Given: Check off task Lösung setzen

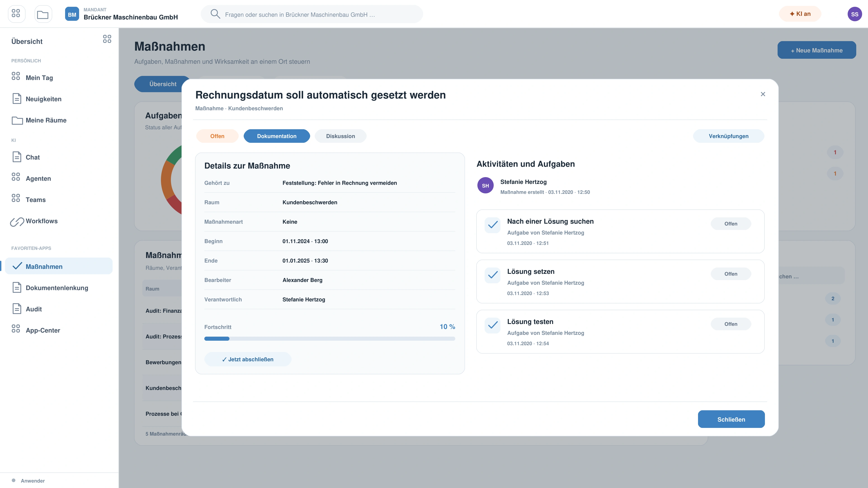Looking at the screenshot, I should [x=492, y=275].
